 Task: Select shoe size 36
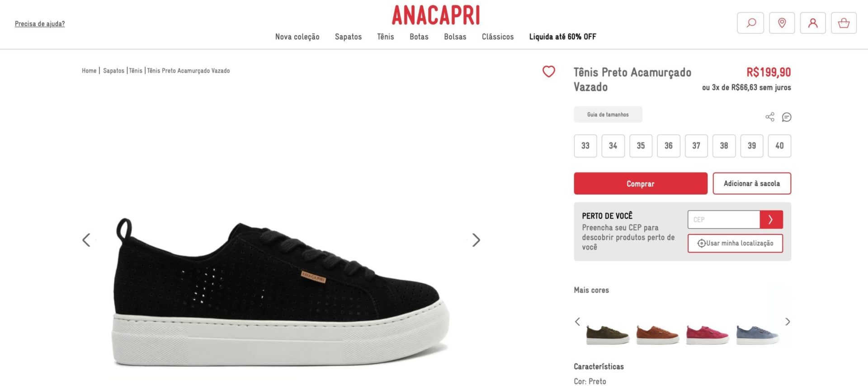click(669, 146)
